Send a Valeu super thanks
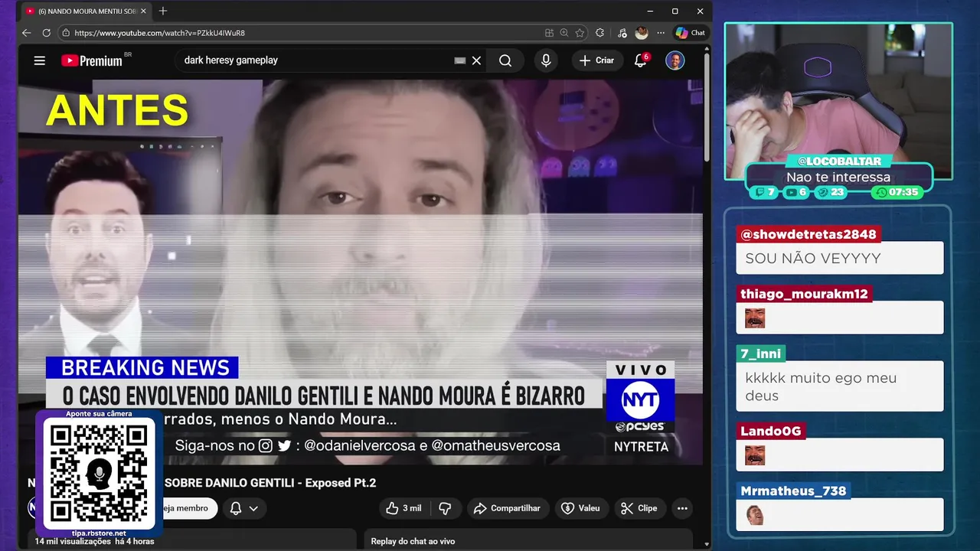Viewport: 980px width, 551px height. pos(580,508)
